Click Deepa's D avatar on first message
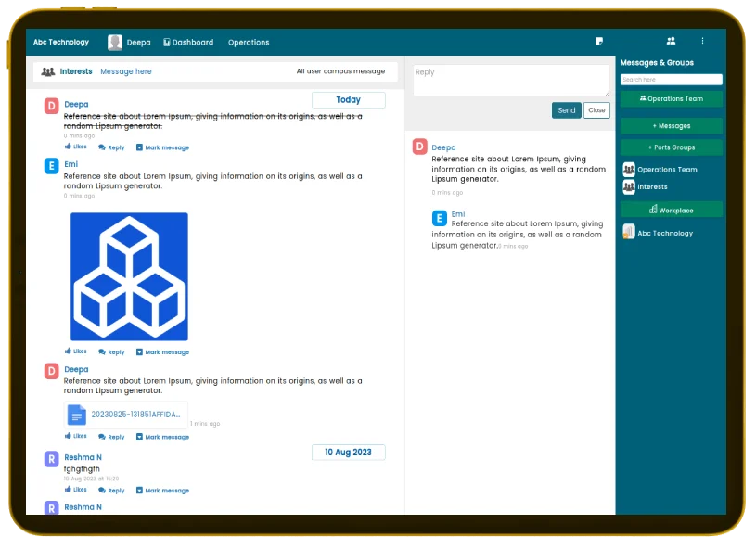Image resolution: width=756 pixels, height=549 pixels. coord(52,106)
